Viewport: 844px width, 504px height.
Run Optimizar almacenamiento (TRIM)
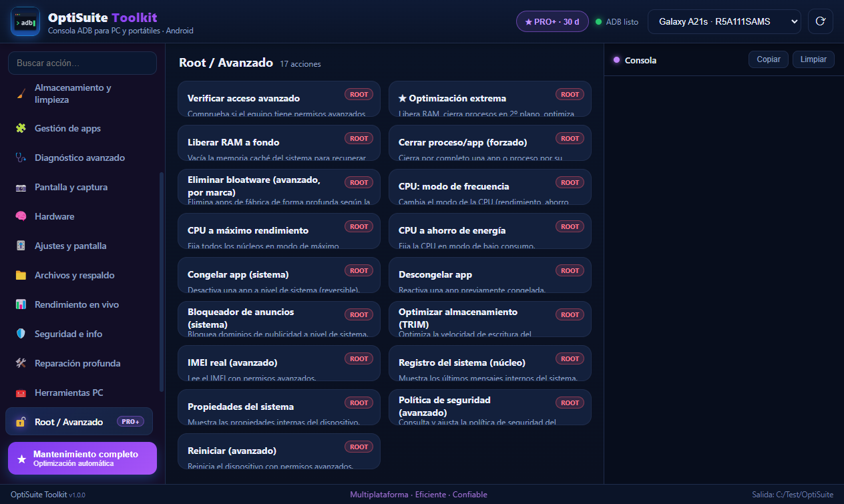tap(490, 319)
